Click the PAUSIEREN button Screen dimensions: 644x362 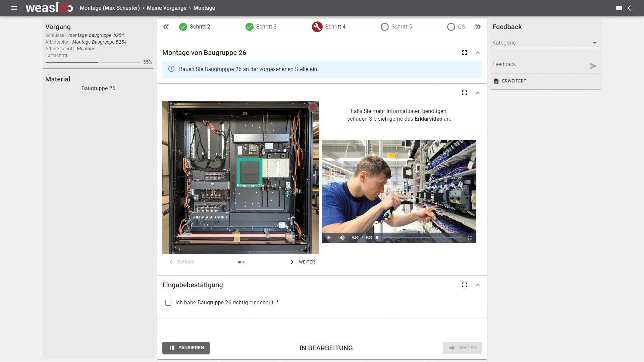pyautogui.click(x=186, y=348)
